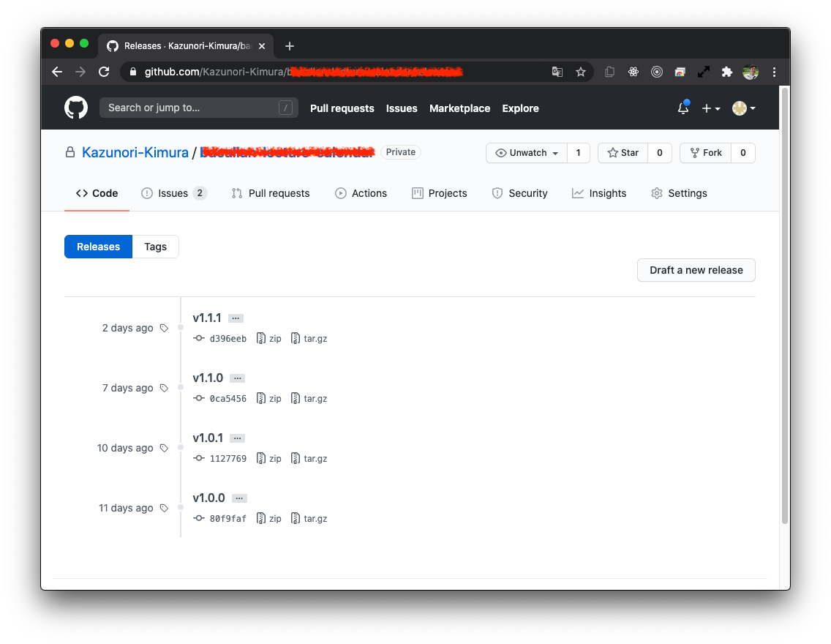Open Pull requests in top navigation

pos(342,108)
